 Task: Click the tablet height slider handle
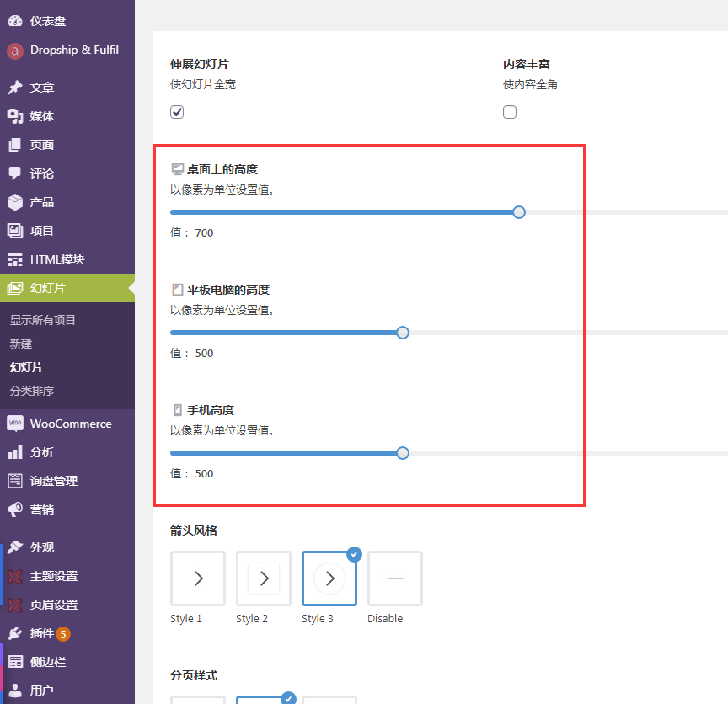403,333
